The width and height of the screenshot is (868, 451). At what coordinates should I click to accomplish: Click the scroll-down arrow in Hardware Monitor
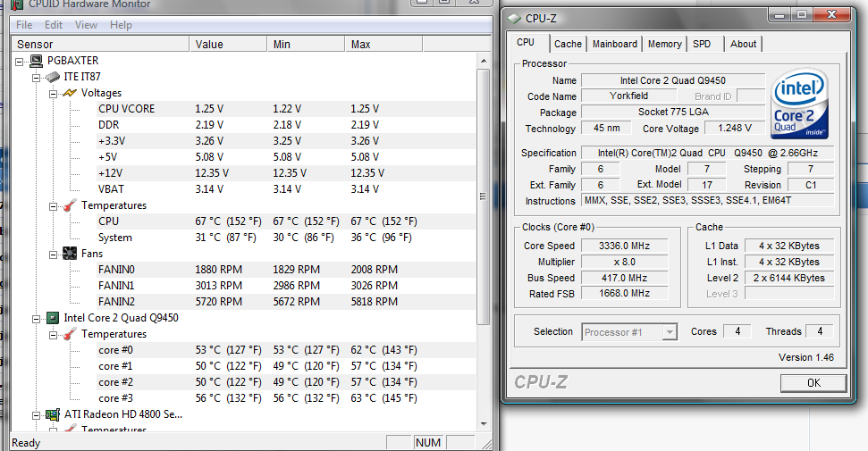484,424
